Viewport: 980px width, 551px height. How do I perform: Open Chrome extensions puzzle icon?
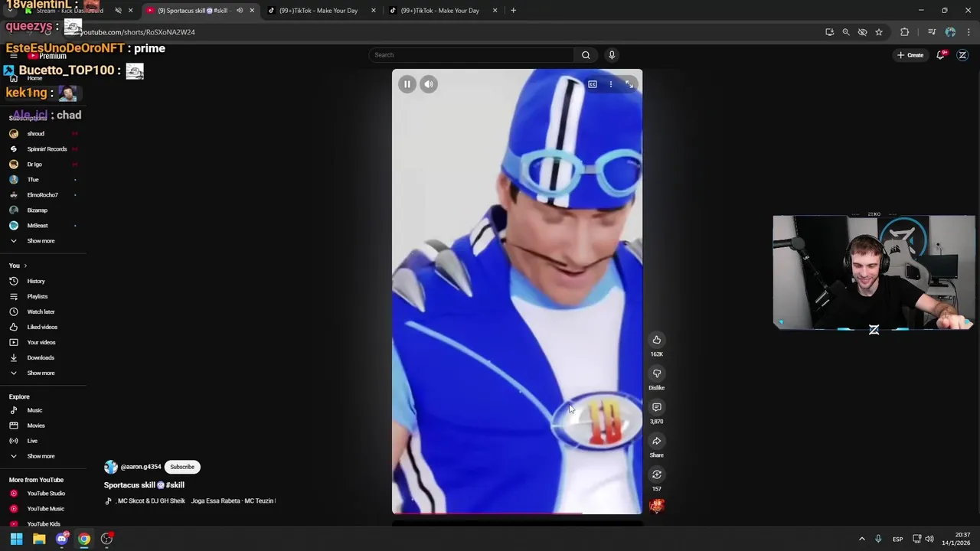pyautogui.click(x=905, y=32)
